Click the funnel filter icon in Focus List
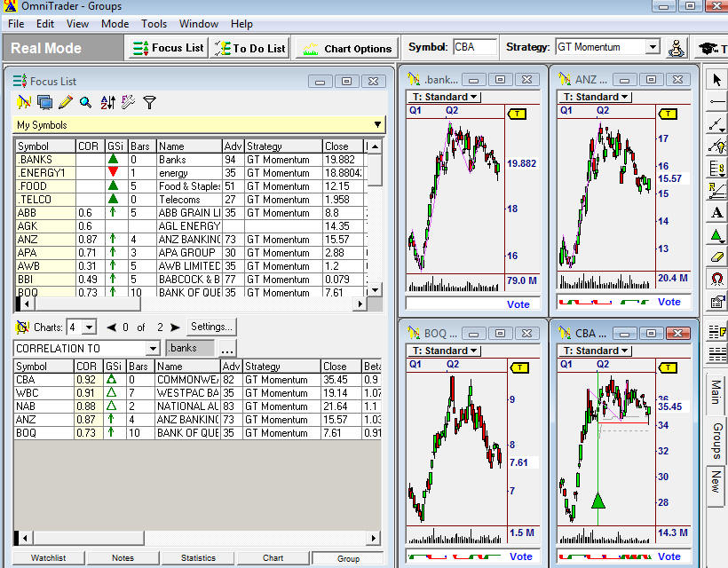Viewport: 728px width, 568px height. point(149,102)
